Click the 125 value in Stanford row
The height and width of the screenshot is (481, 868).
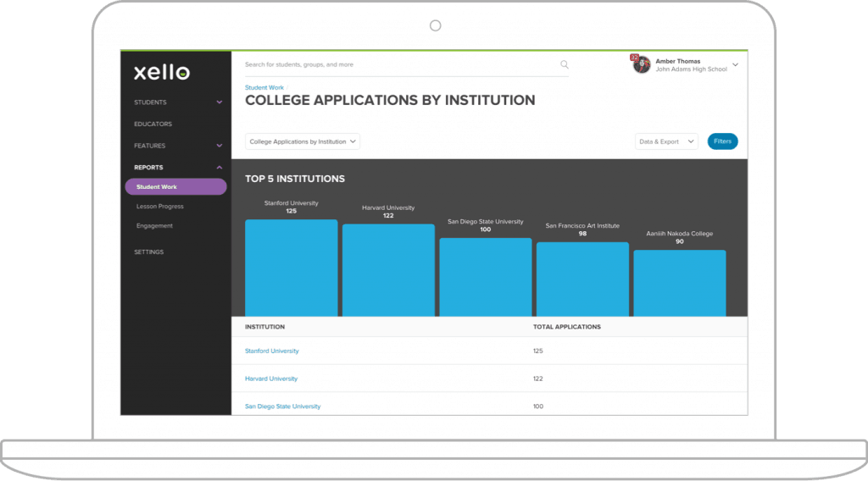[x=538, y=351]
